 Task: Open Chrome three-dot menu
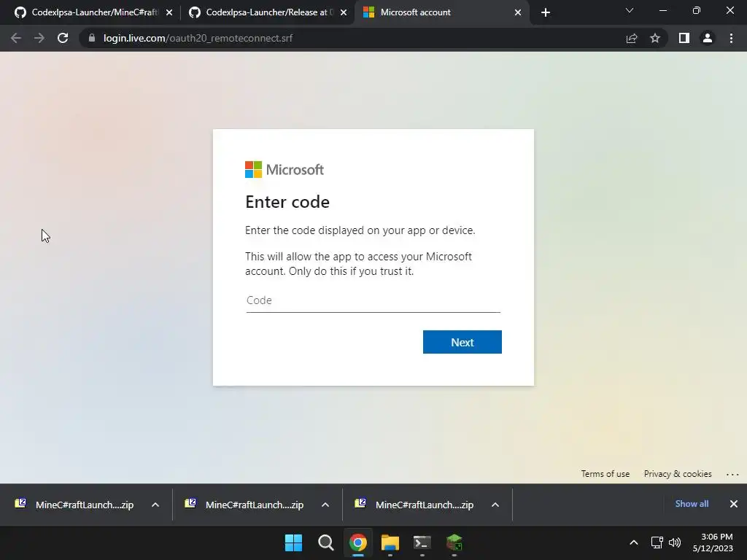pos(731,38)
